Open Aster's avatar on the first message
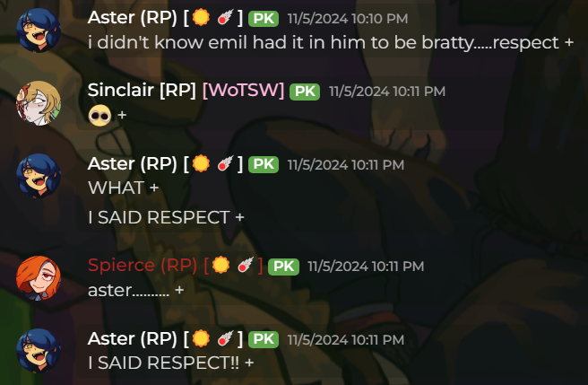588x385 pixels. (x=39, y=30)
